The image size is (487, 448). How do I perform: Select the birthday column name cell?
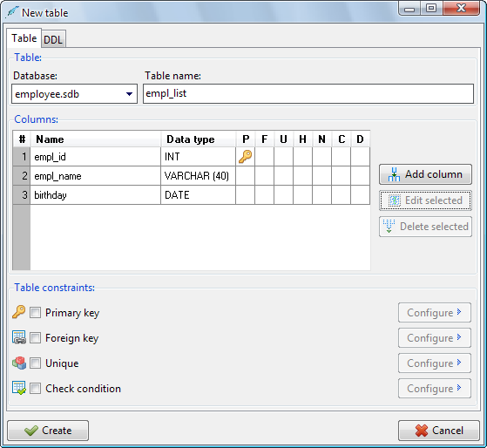pos(95,194)
